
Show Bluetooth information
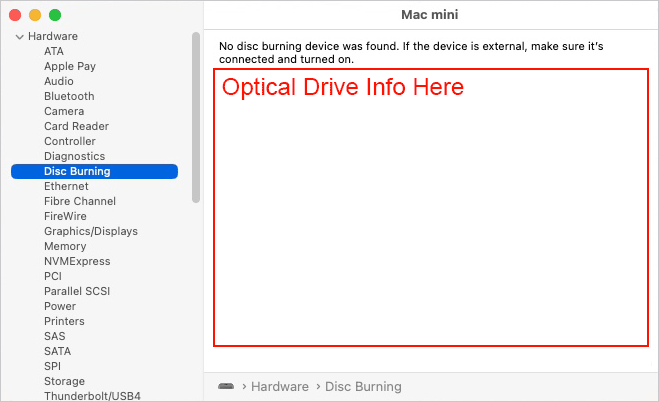(x=69, y=96)
